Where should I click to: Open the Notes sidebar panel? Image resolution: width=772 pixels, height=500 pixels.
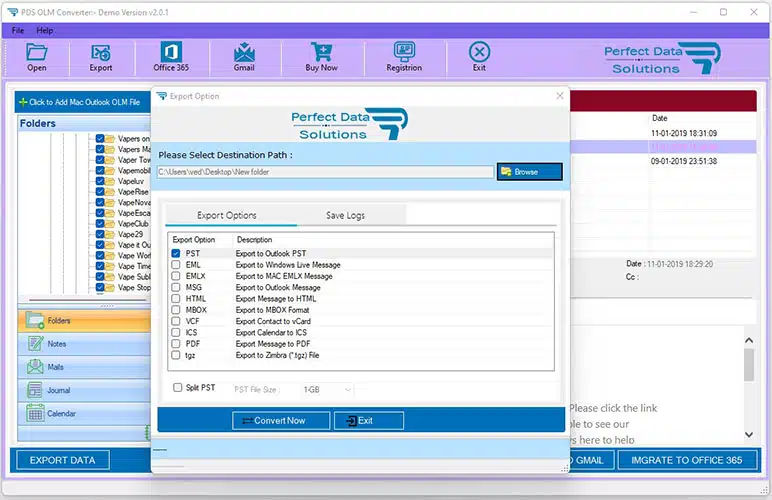[x=84, y=344]
